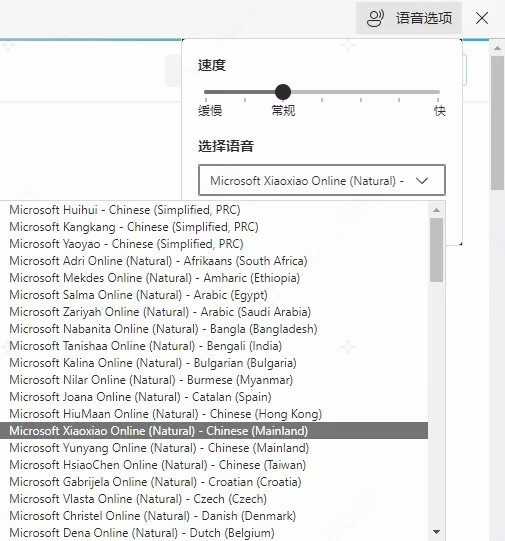The width and height of the screenshot is (505, 541).
Task: Click the voice dropdown chevron arrow
Action: coord(422,180)
